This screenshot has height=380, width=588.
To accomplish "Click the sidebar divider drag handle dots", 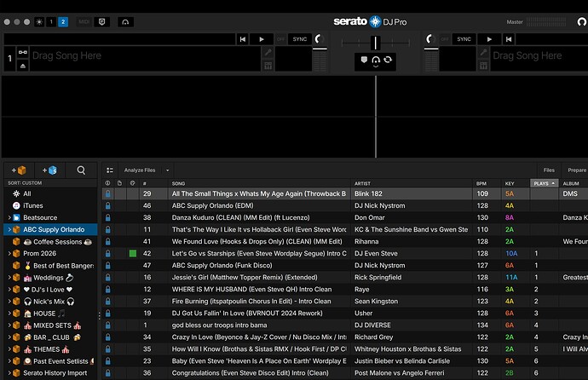I will [x=100, y=316].
